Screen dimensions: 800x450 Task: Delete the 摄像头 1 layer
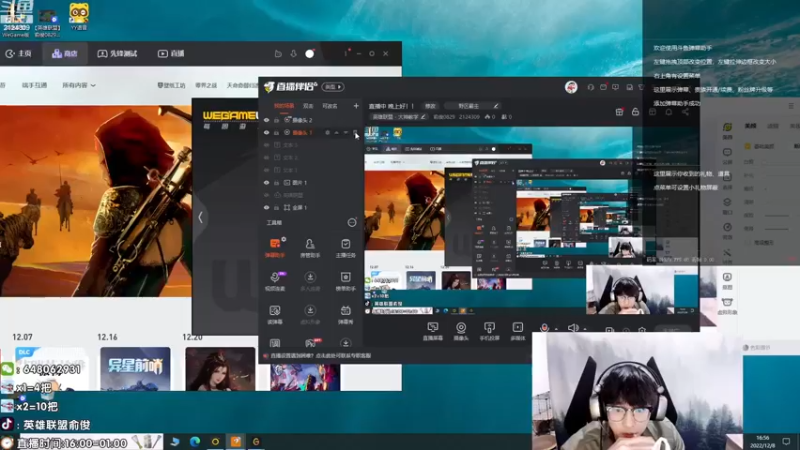355,133
